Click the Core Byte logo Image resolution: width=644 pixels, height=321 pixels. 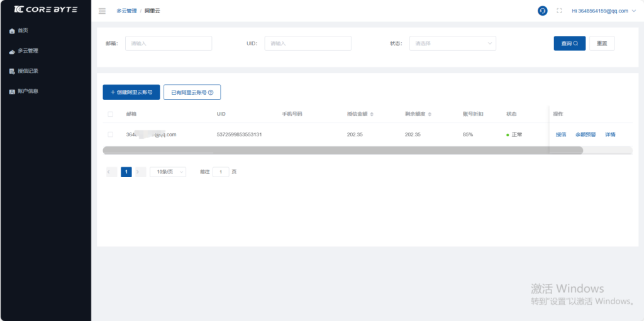45,10
